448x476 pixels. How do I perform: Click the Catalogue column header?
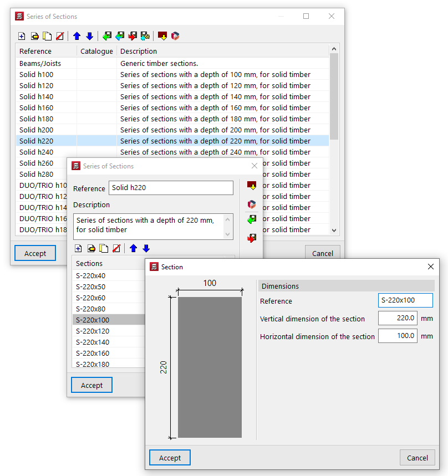point(96,52)
